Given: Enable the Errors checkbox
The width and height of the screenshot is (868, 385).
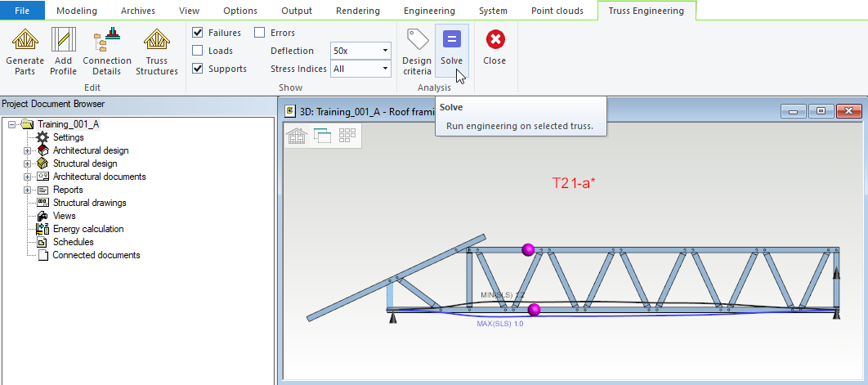Looking at the screenshot, I should 260,33.
